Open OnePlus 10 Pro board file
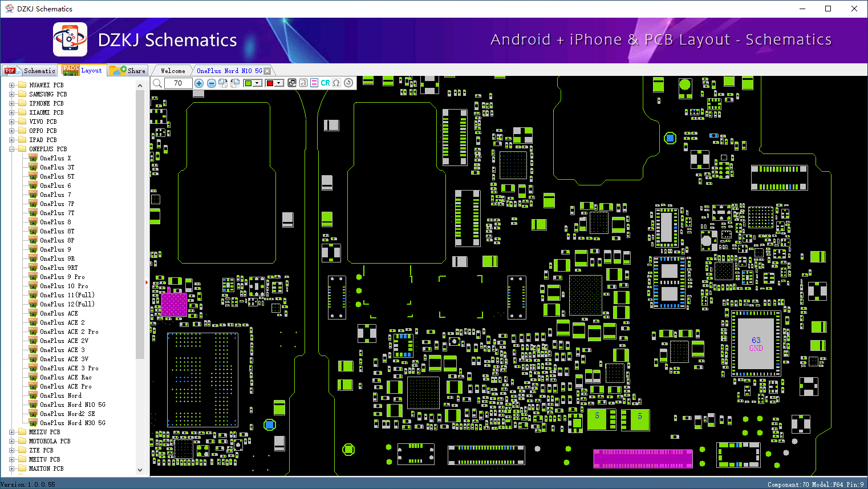 point(64,286)
